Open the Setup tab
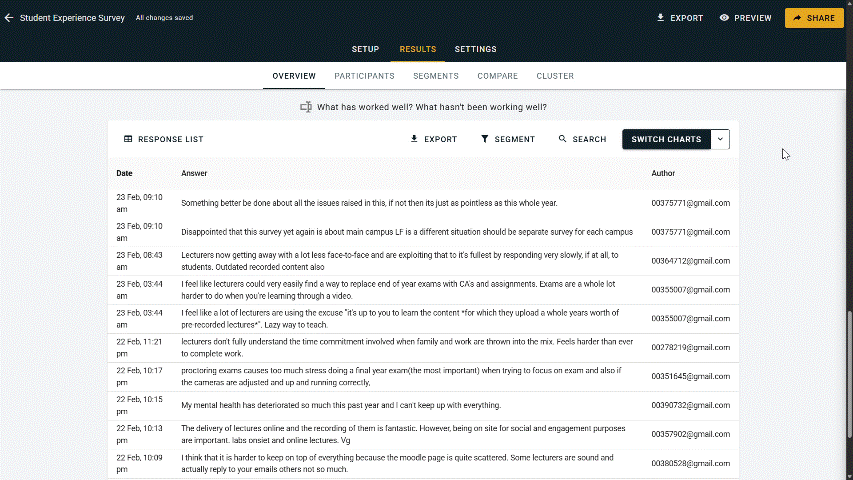Image resolution: width=853 pixels, height=480 pixels. [365, 49]
